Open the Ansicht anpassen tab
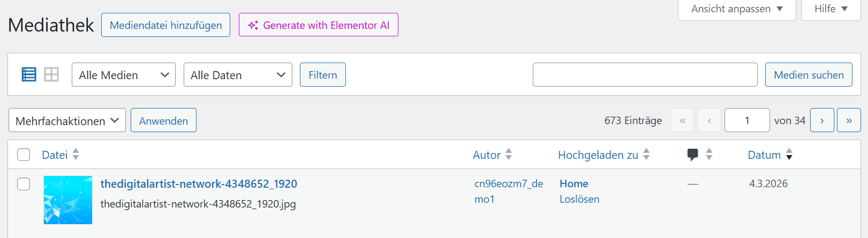This screenshot has width=868, height=238. point(737,9)
